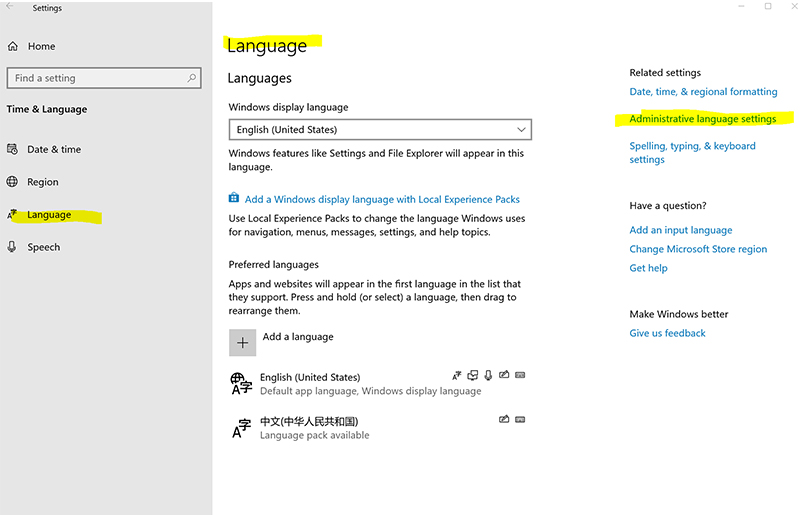Go to Home in sidebar

tap(41, 46)
